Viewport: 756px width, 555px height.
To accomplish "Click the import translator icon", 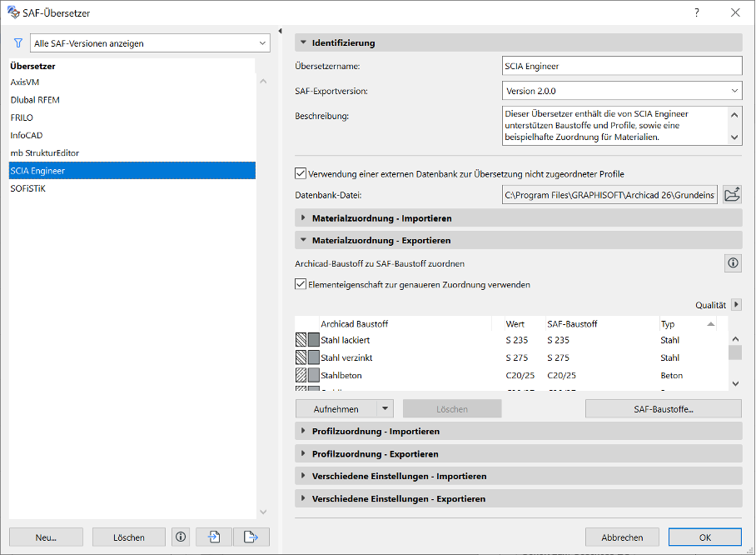I will coord(214,537).
